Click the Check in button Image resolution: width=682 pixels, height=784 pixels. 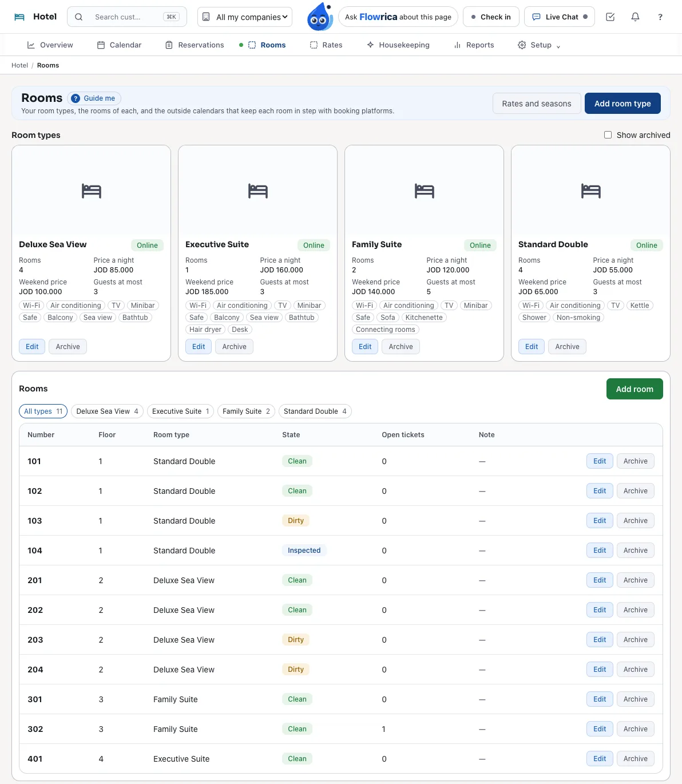click(x=491, y=17)
